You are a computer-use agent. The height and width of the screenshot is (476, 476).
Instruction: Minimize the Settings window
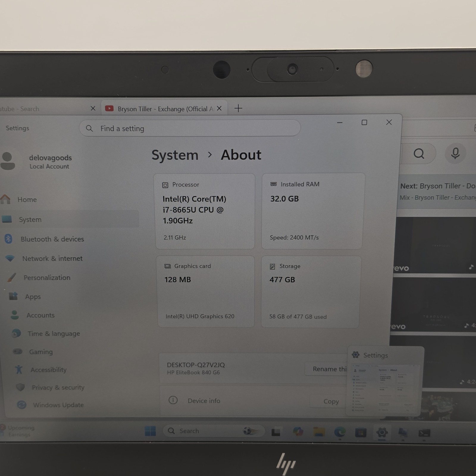[x=340, y=122]
